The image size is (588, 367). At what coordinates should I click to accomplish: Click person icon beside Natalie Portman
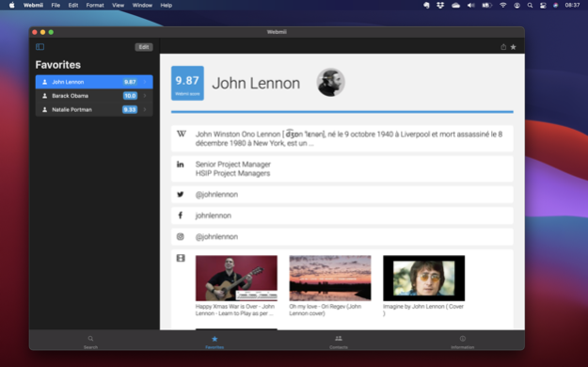click(44, 109)
